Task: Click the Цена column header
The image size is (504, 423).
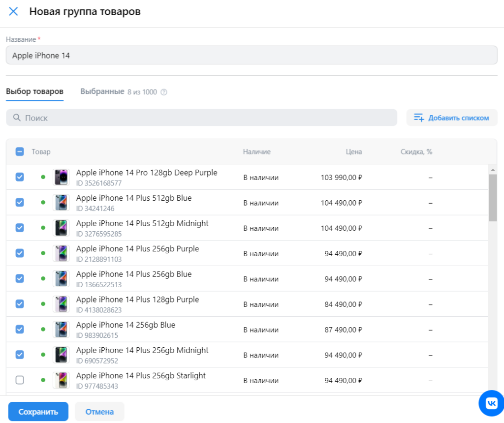Action: [353, 151]
